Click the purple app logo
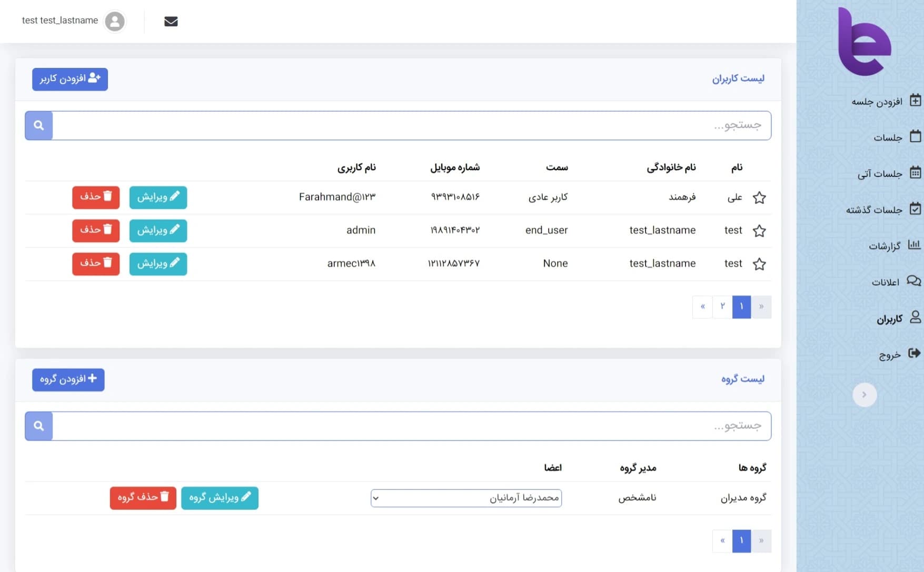This screenshot has height=572, width=924. tap(864, 42)
